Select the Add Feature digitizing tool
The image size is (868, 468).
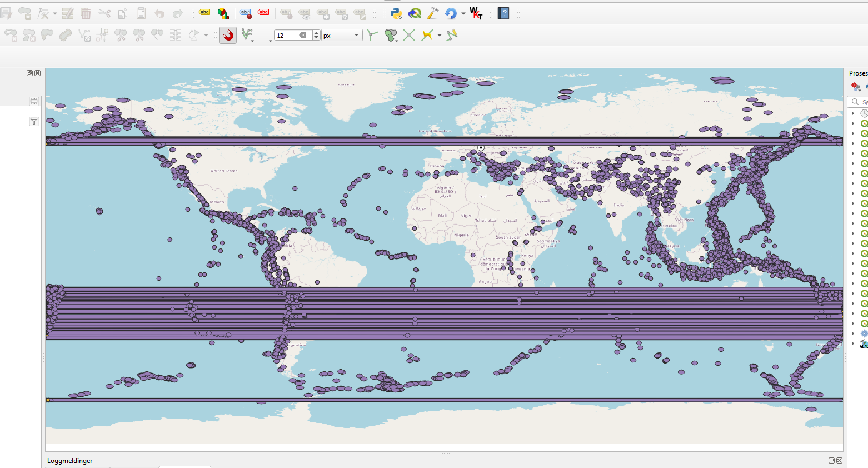(24, 13)
